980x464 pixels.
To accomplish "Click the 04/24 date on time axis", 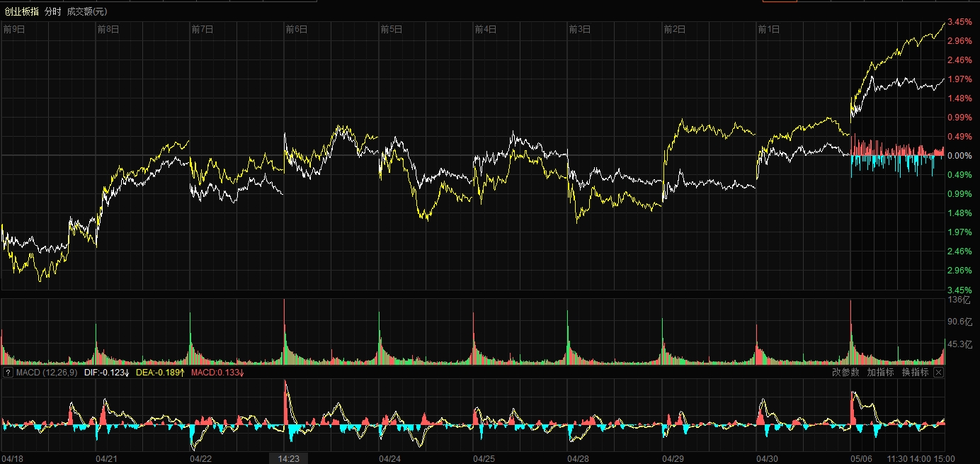I will pos(390,458).
